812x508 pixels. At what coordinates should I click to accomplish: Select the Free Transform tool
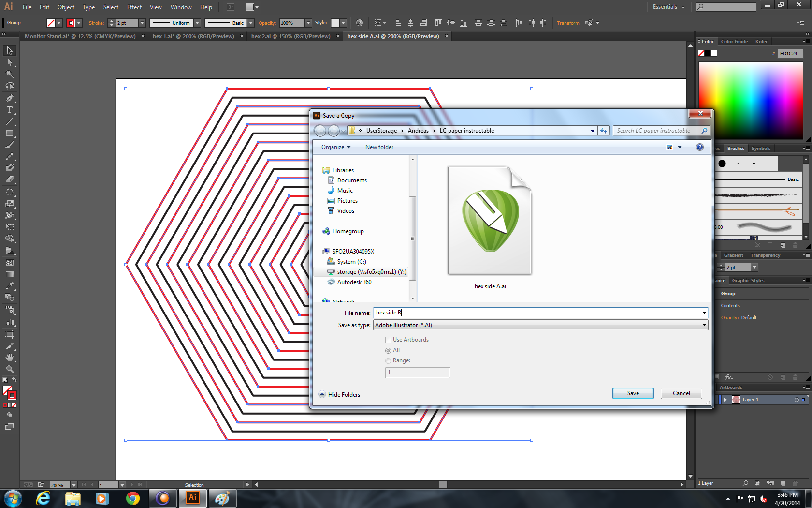coord(10,227)
